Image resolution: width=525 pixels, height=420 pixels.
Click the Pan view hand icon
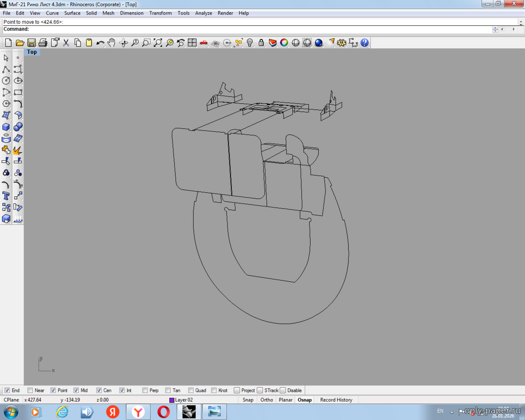[112, 42]
